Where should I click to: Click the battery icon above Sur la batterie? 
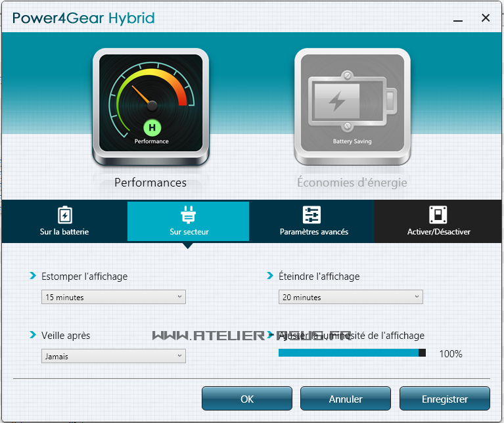pos(64,215)
